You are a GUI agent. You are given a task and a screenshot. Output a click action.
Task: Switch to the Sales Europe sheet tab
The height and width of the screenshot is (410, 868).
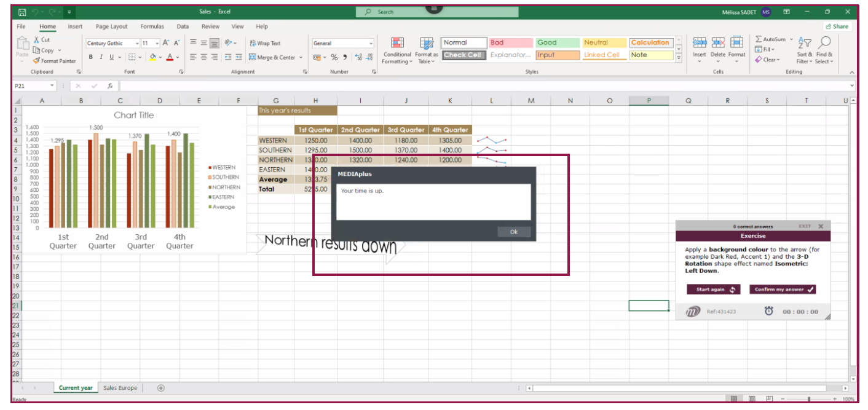(x=120, y=388)
